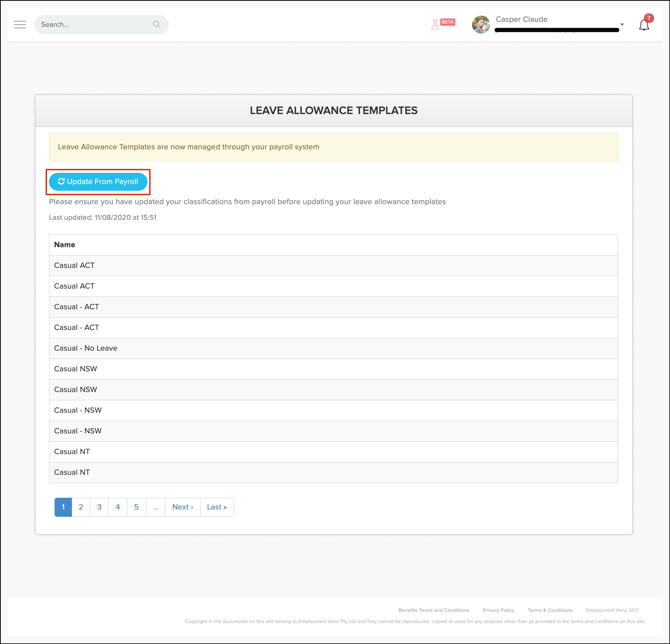Open the hamburger navigation menu

pos(20,25)
